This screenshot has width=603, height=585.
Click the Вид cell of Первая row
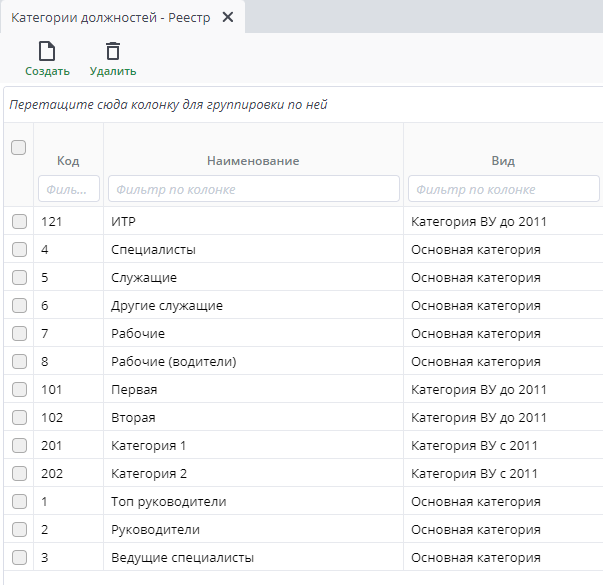point(503,390)
